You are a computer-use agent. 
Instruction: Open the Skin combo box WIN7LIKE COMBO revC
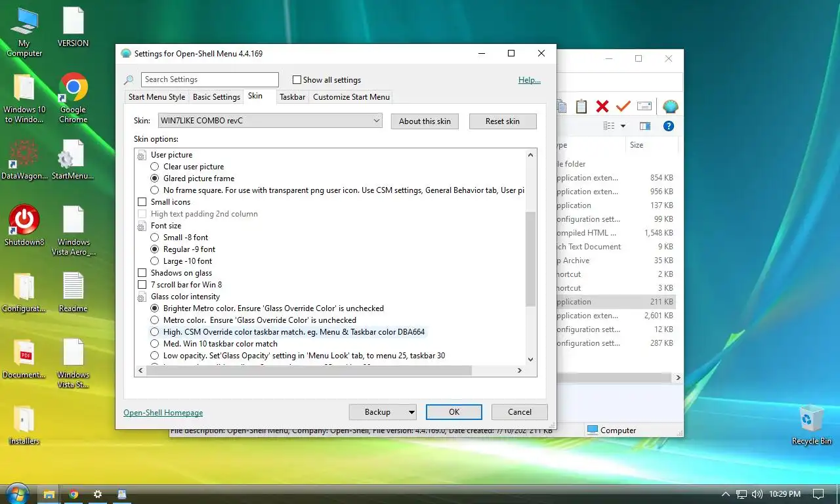coord(270,121)
